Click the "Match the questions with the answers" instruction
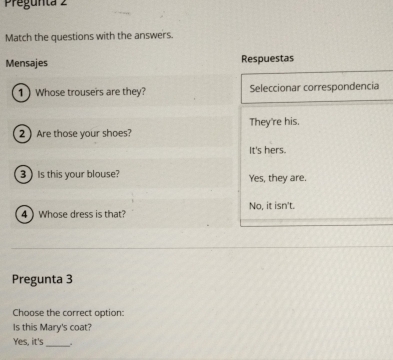The height and width of the screenshot is (360, 393). tap(89, 36)
